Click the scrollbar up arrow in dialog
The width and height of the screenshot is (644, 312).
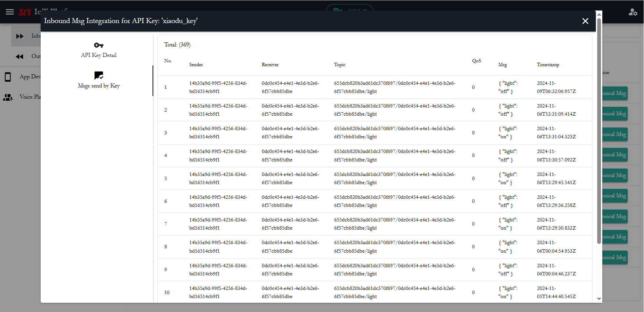(599, 14)
